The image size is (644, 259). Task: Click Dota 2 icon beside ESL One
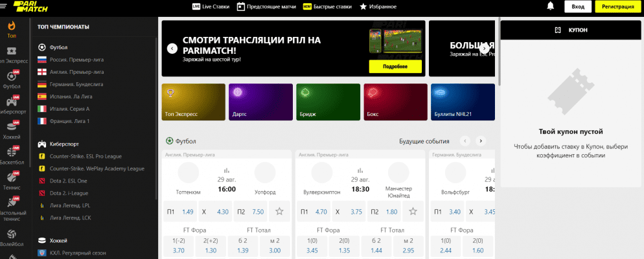coord(41,181)
